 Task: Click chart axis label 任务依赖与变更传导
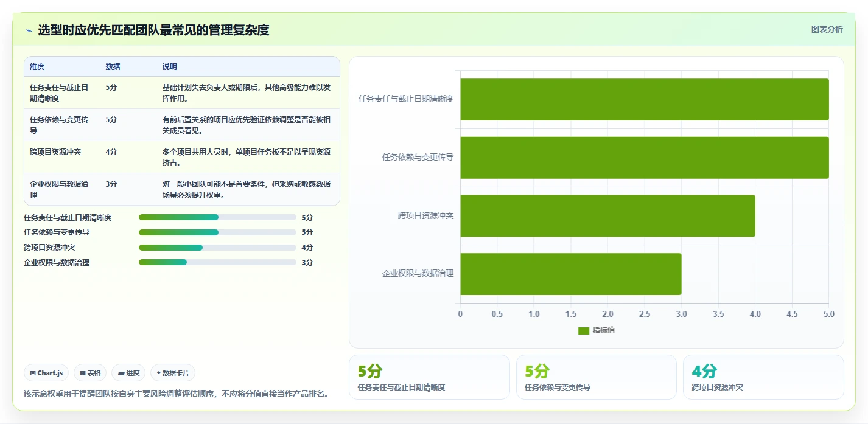pyautogui.click(x=418, y=157)
